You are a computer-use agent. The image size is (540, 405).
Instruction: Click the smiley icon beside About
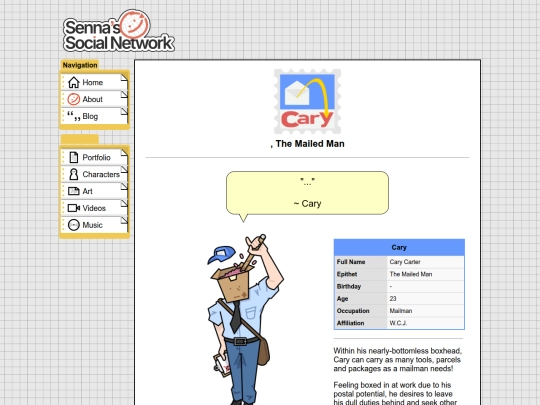coord(73,99)
